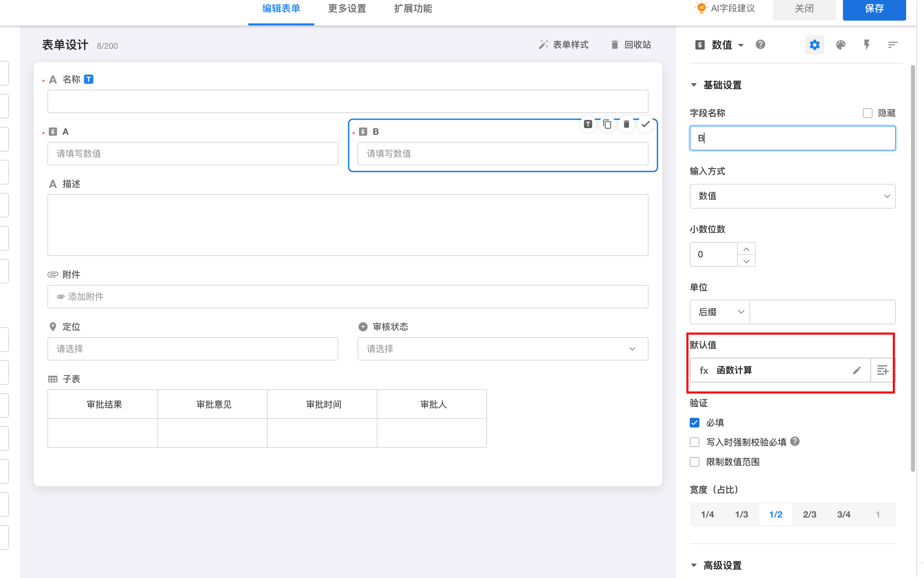Click the 保存 button

(874, 9)
